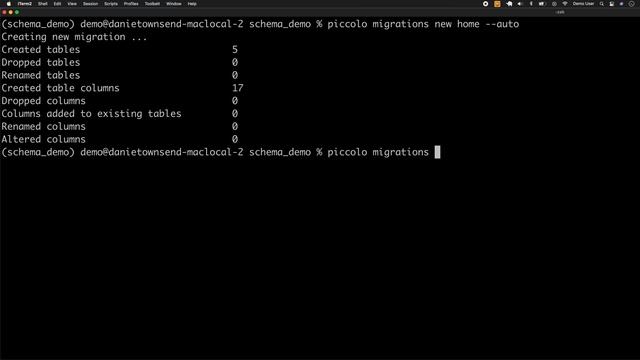Open the Scripts menu
This screenshot has height=360, width=640.
coord(111,4)
